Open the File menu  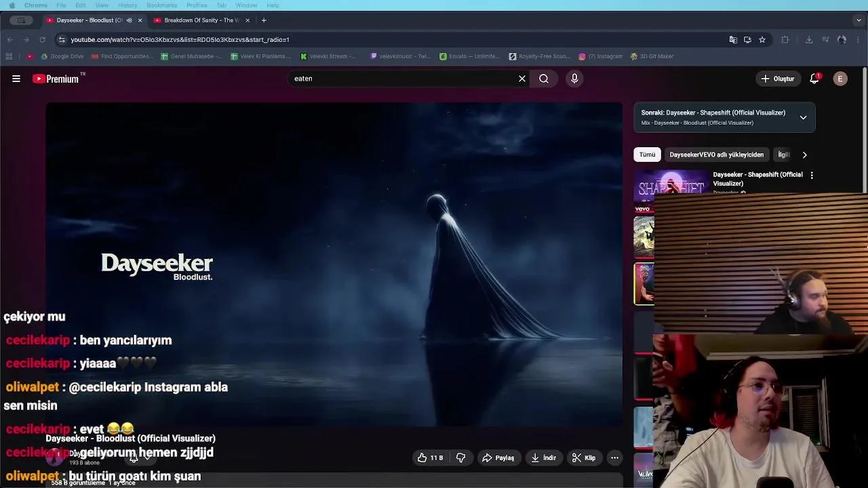[61, 5]
